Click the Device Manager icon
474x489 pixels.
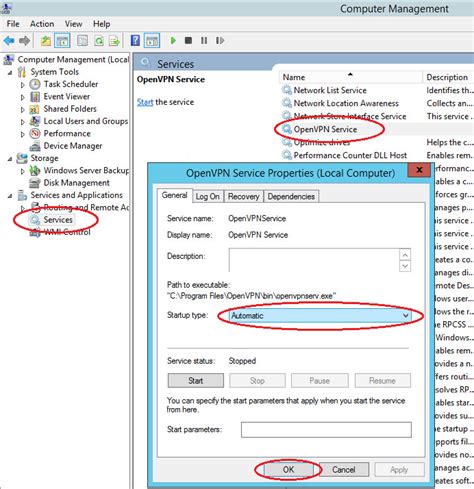(35, 146)
